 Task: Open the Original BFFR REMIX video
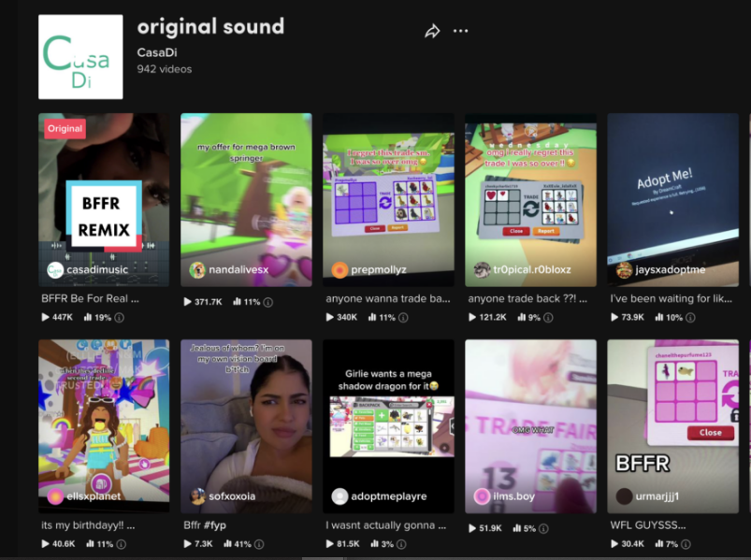[x=104, y=200]
